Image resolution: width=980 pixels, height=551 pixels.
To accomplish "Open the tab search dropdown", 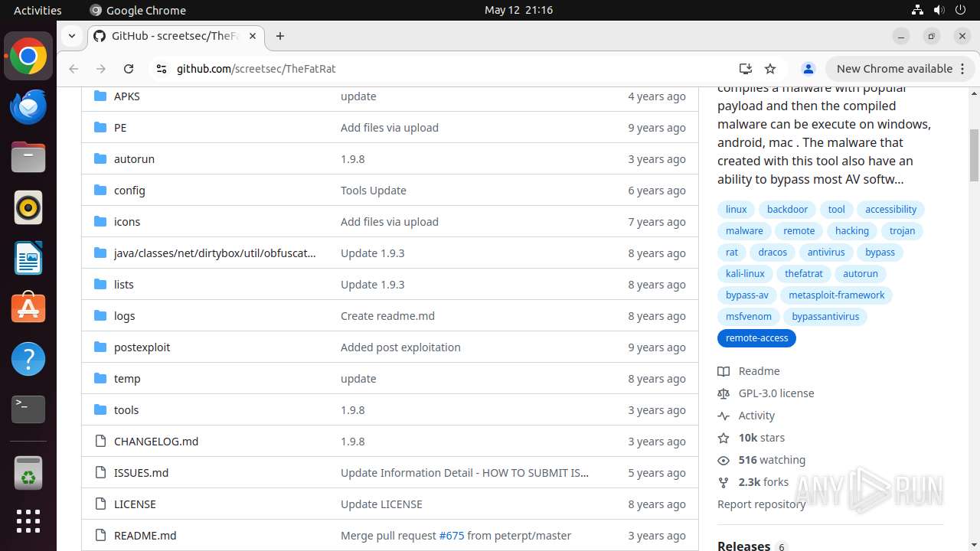I will [71, 36].
